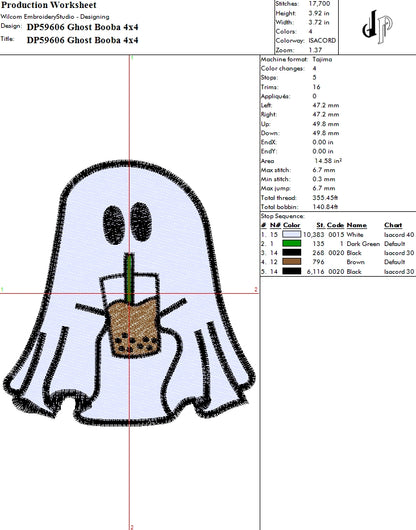This screenshot has width=416, height=530.
Task: Click the stitch count '268' in stop 3
Action: tap(318, 253)
